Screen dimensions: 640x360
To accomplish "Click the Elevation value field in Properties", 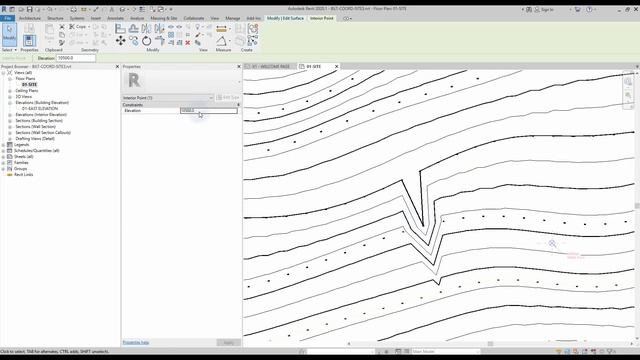I will pos(208,111).
